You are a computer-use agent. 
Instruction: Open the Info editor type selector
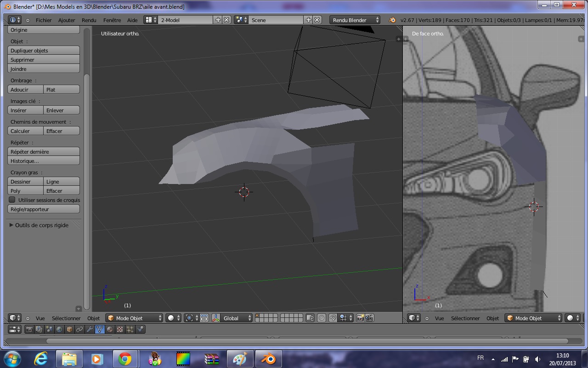click(x=14, y=20)
